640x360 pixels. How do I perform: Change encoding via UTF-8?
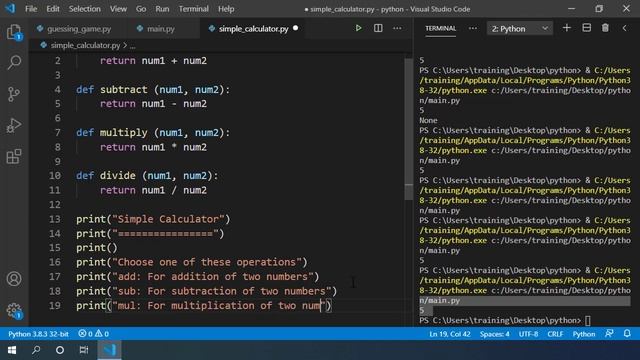click(528, 334)
